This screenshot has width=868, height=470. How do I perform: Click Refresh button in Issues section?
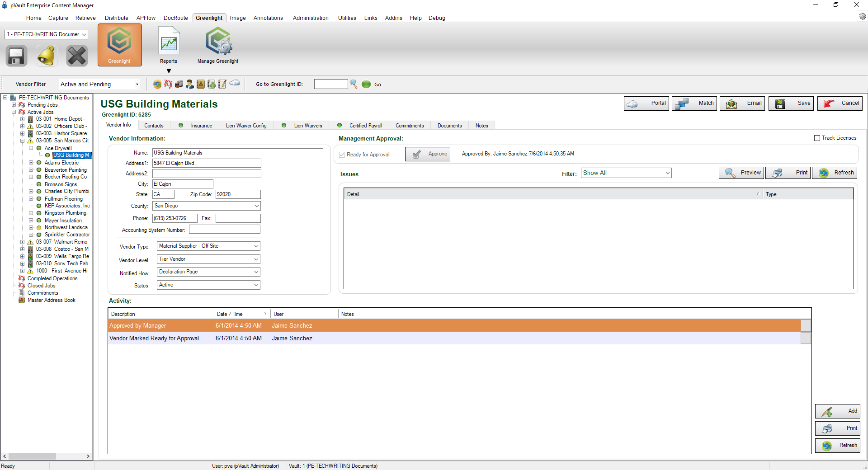835,173
